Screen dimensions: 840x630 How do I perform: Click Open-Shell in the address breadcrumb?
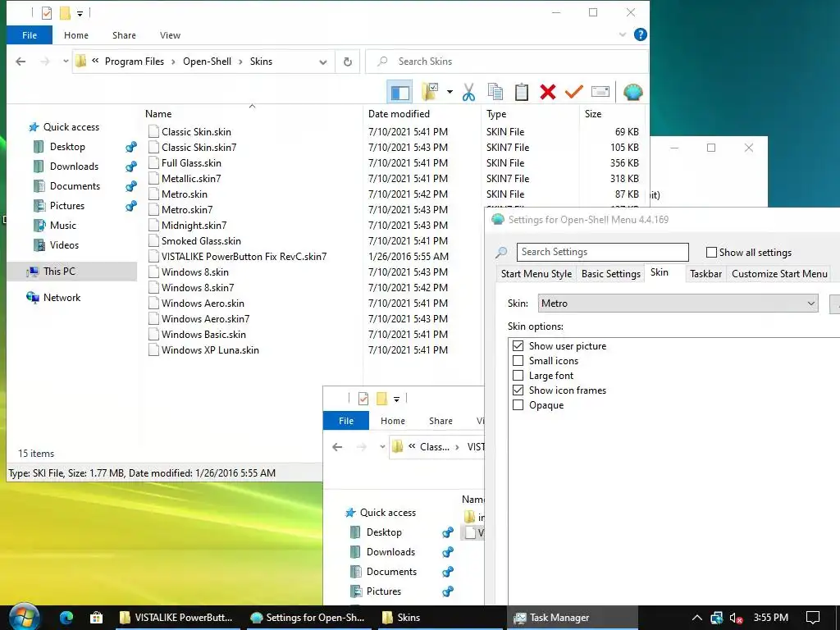click(207, 62)
